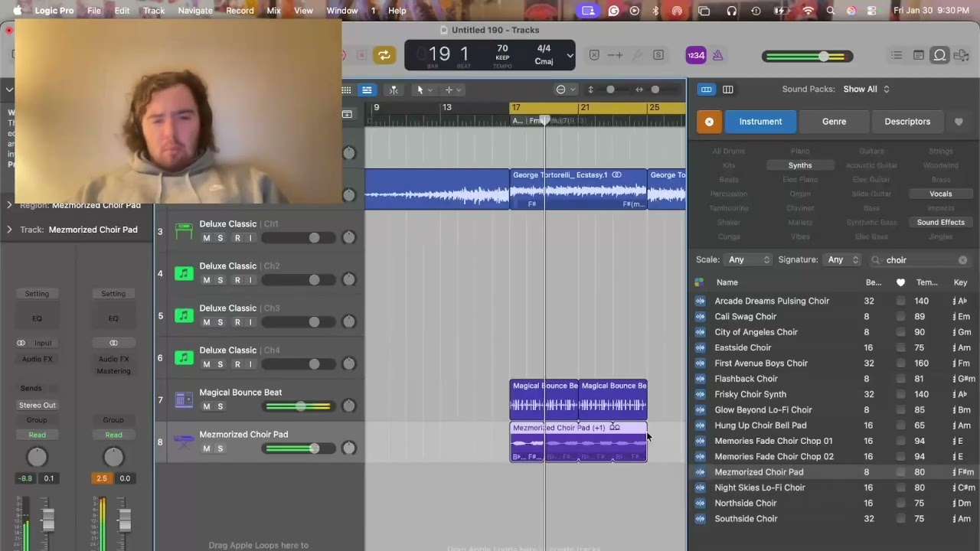Click the Catch playhead icon

click(394, 90)
